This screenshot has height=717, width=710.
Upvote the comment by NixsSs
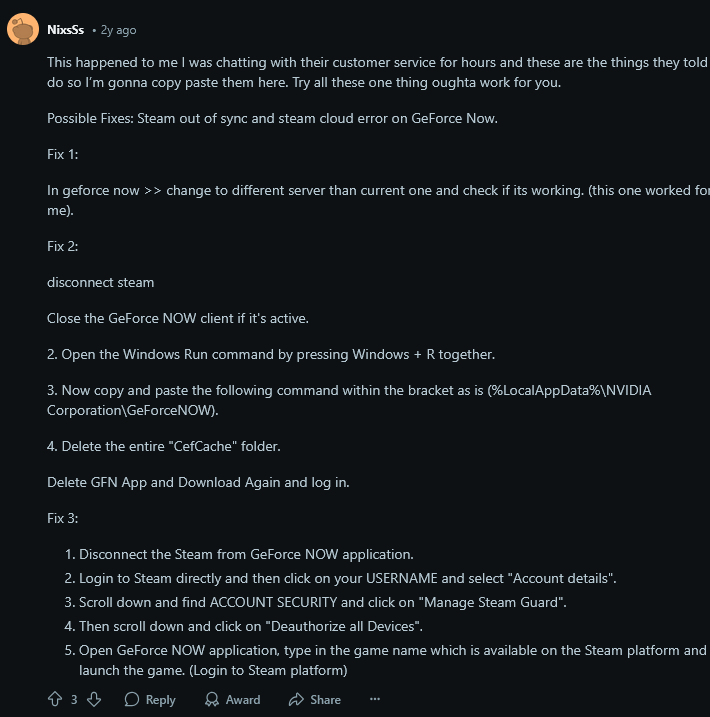pyautogui.click(x=55, y=700)
